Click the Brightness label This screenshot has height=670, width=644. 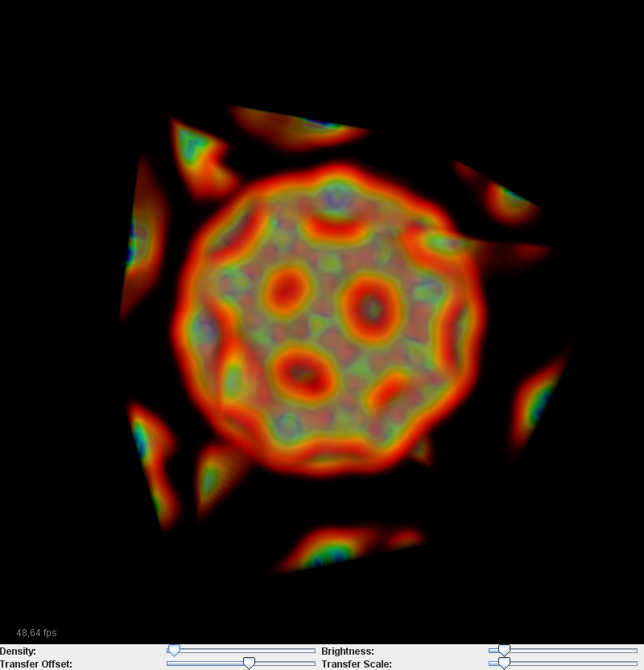348,651
